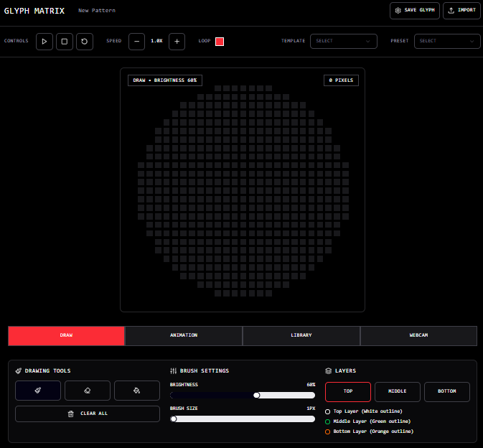483x448 pixels.
Task: Select the Fill bucket tool
Action: 137,391
